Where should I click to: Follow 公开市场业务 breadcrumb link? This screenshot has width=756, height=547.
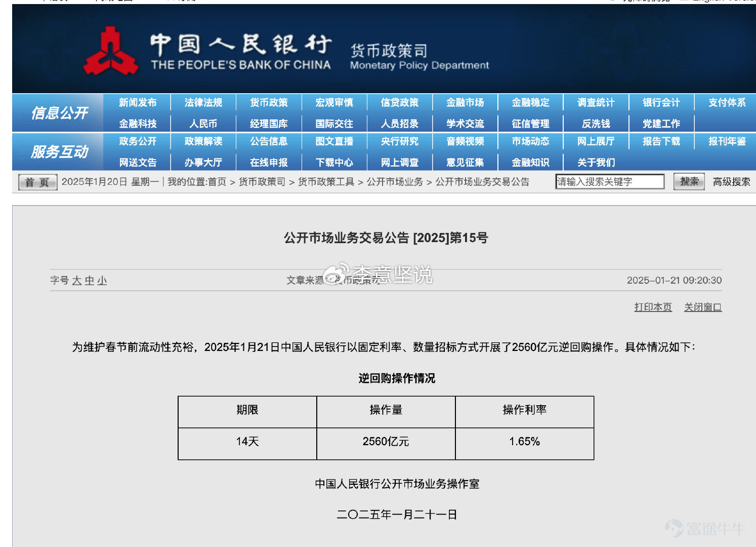pyautogui.click(x=395, y=182)
